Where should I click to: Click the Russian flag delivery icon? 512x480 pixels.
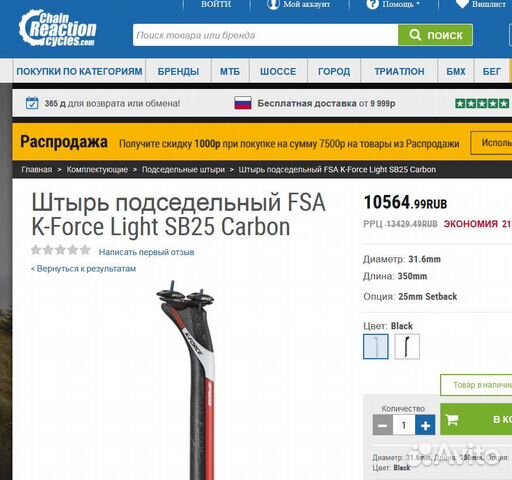pos(243,103)
